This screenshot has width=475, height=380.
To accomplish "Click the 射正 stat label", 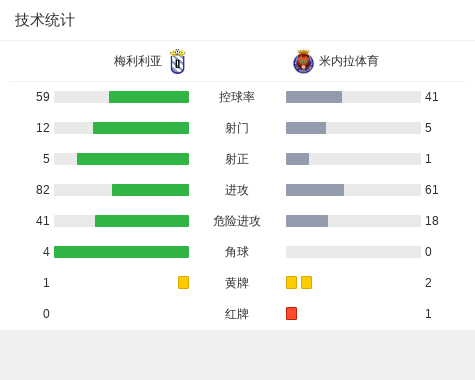I will [x=237, y=159].
